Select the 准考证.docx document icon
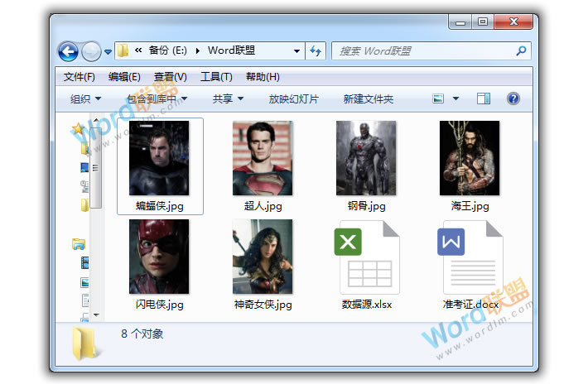The width and height of the screenshot is (588, 389). [x=470, y=257]
